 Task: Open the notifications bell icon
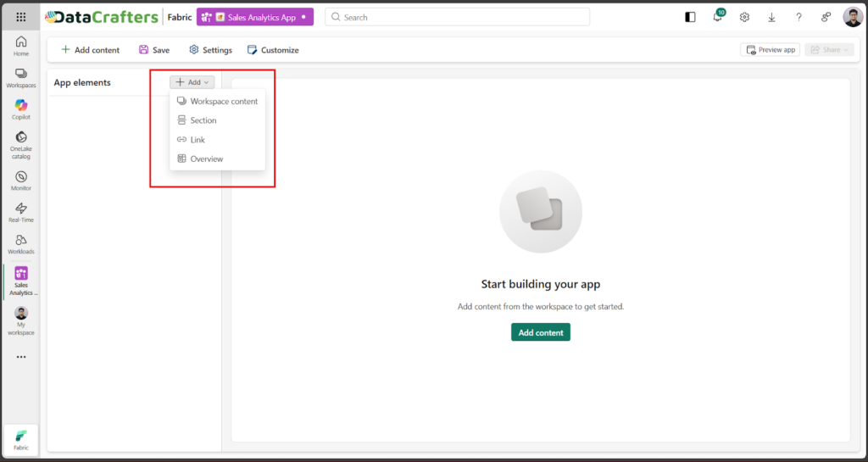coord(717,17)
